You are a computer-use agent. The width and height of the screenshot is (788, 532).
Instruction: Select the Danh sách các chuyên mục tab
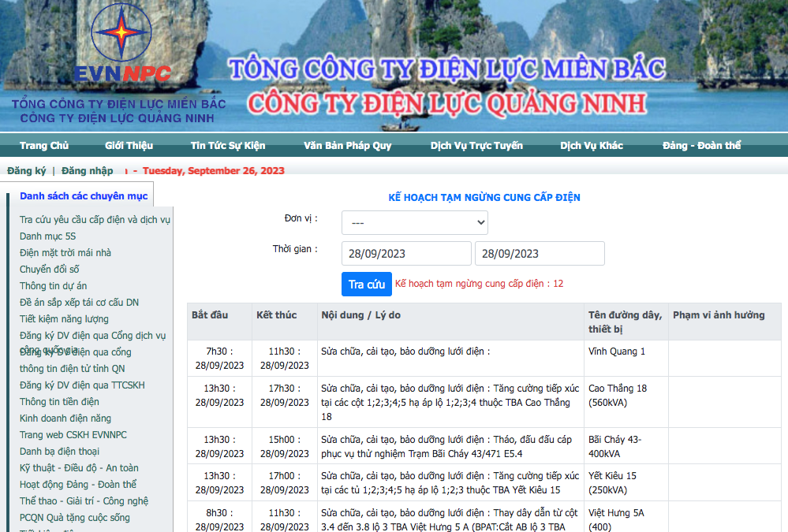pos(84,196)
